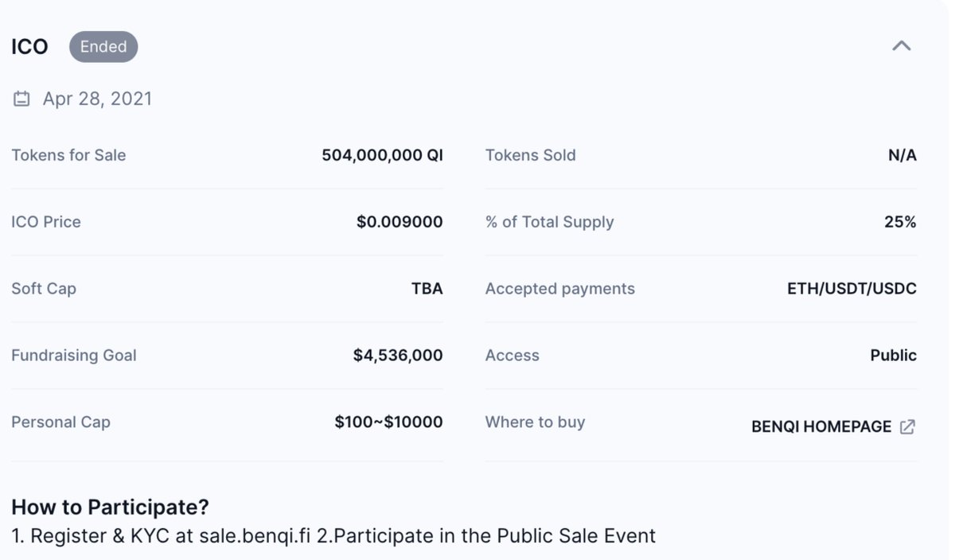Select the $0.009000 ICO price

(400, 222)
